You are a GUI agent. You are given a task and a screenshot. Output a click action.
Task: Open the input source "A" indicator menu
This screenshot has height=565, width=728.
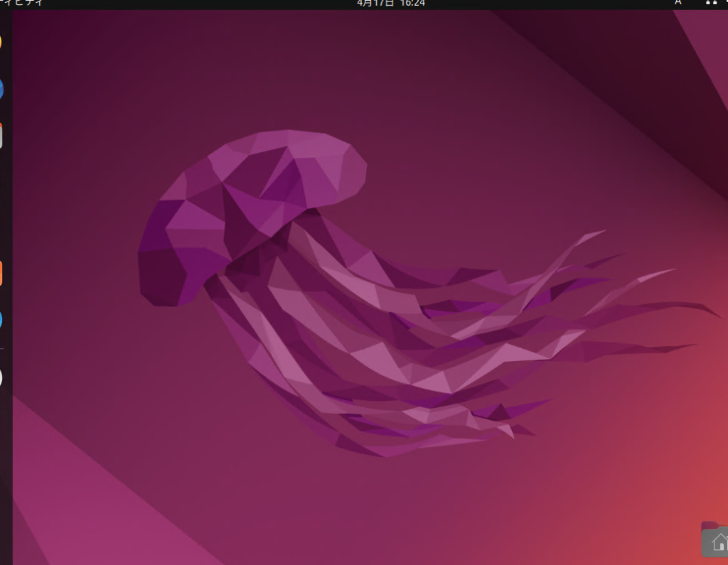pos(678,3)
